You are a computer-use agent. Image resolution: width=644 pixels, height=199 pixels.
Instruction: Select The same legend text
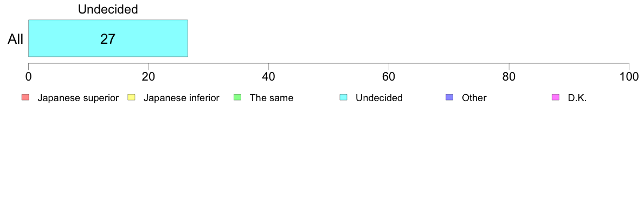272,98
